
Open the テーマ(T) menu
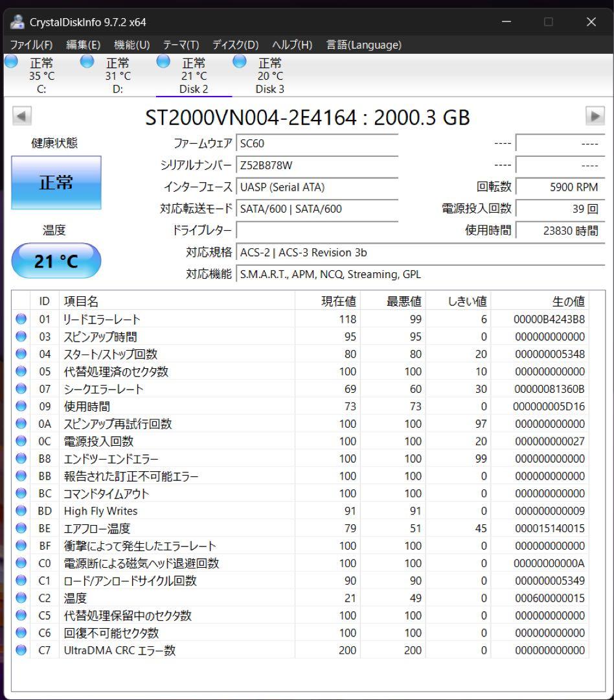[x=181, y=45]
